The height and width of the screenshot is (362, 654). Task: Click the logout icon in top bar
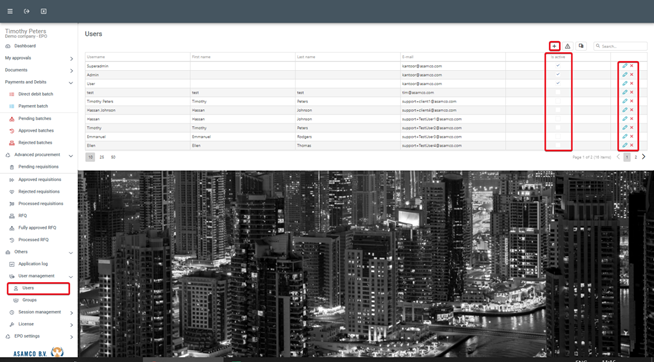(27, 11)
